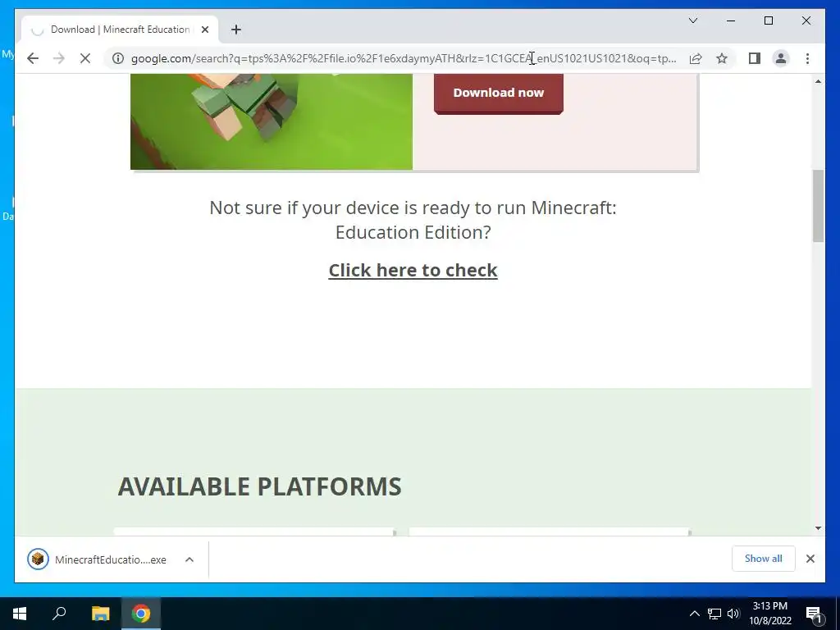Image resolution: width=840 pixels, height=630 pixels.
Task: Close the downloads bar
Action: click(x=810, y=559)
